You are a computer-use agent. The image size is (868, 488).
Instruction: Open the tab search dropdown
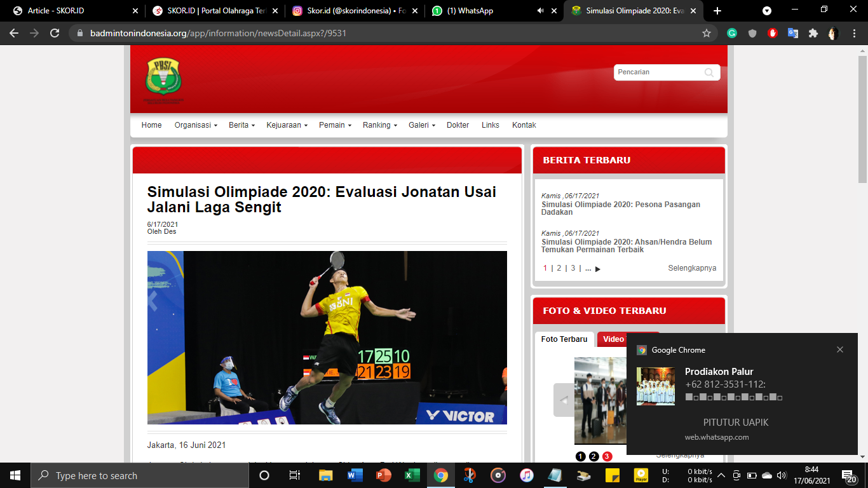pos(767,11)
